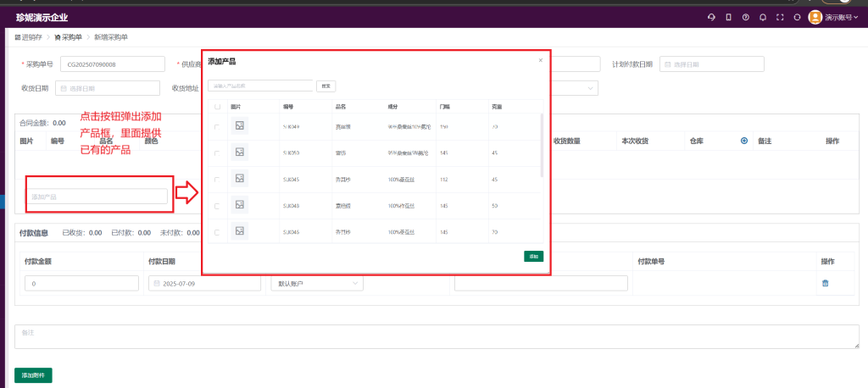868x388 pixels.
Task: Click the blue plus icon beside 仓库
Action: [744, 141]
